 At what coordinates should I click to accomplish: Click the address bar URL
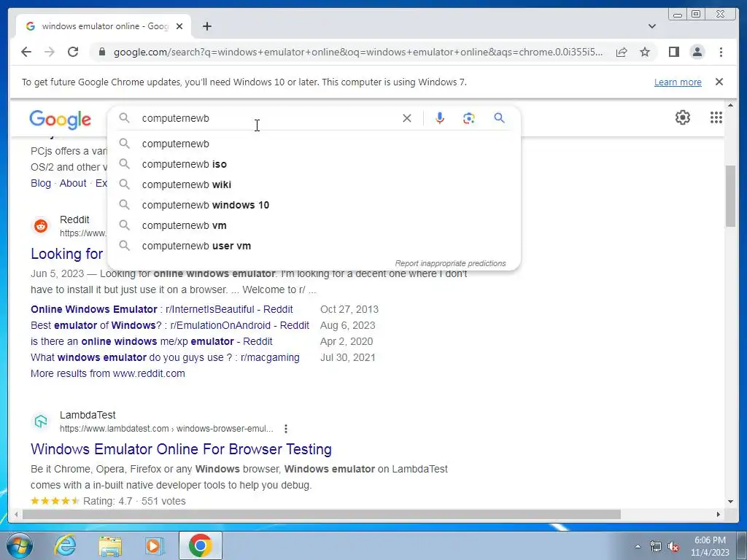tap(358, 52)
